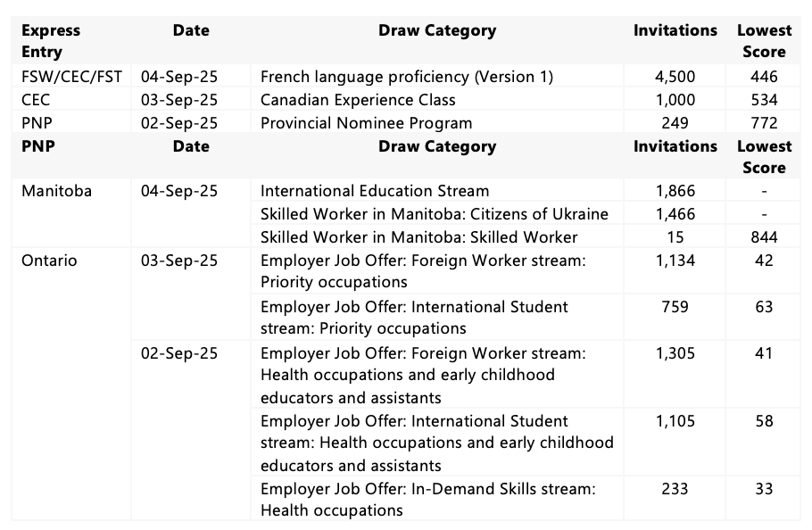812x530 pixels.
Task: Select the "French language proficiency (Version 1)" cell
Action: click(407, 77)
